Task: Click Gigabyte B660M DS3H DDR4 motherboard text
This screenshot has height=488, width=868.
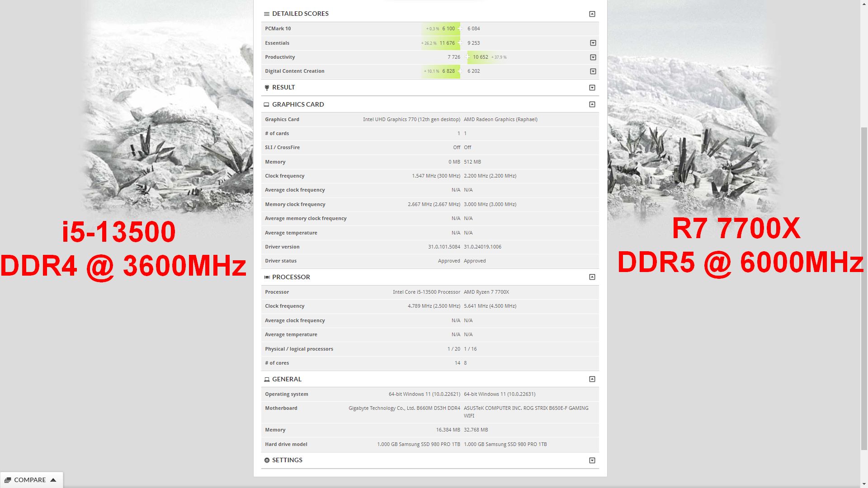Action: (404, 408)
